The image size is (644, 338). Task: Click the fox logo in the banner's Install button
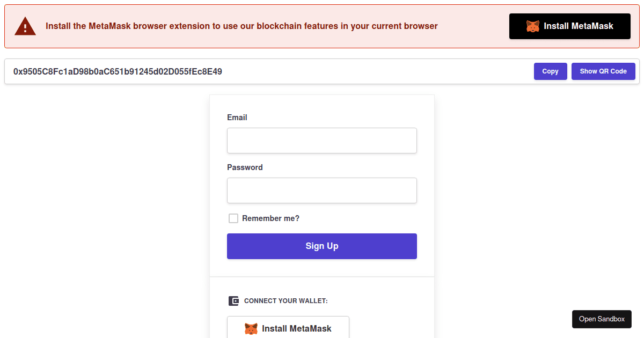pyautogui.click(x=532, y=26)
